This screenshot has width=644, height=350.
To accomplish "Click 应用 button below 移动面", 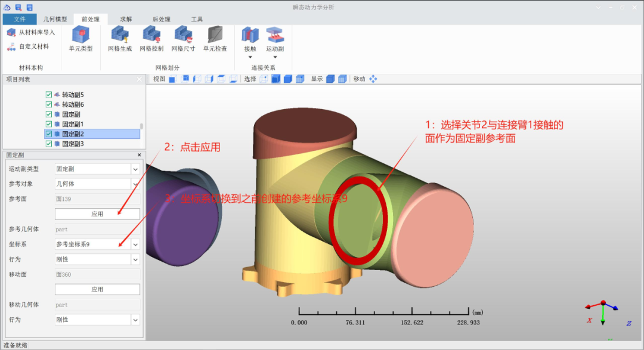I will (x=97, y=290).
